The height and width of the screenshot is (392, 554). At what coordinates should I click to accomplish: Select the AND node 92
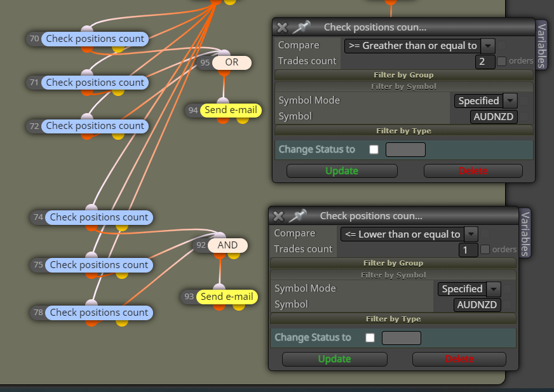pyautogui.click(x=227, y=245)
